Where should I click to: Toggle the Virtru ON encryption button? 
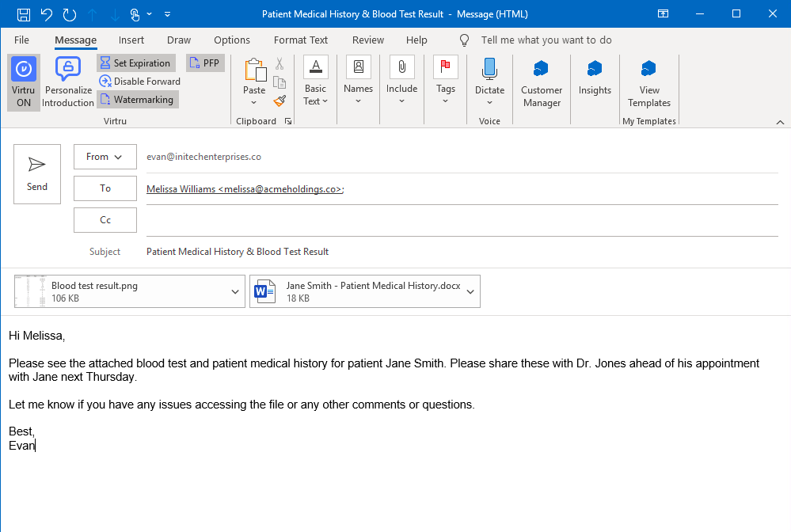pos(24,82)
